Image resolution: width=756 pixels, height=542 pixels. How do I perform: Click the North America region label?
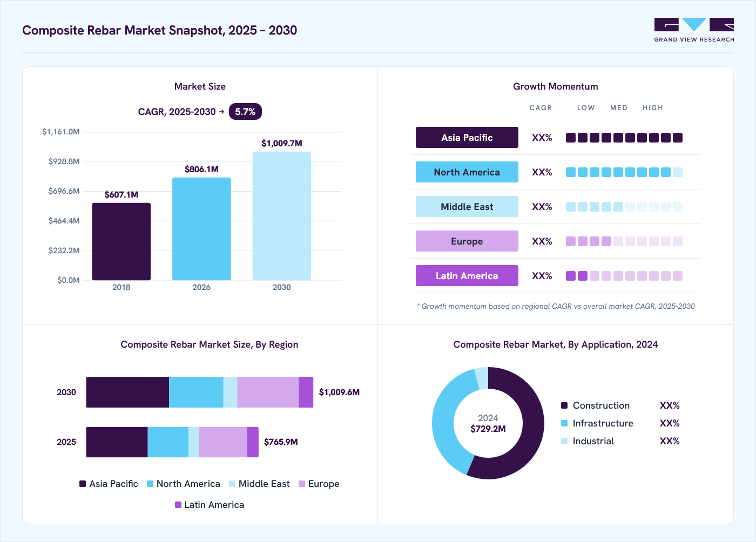[467, 172]
